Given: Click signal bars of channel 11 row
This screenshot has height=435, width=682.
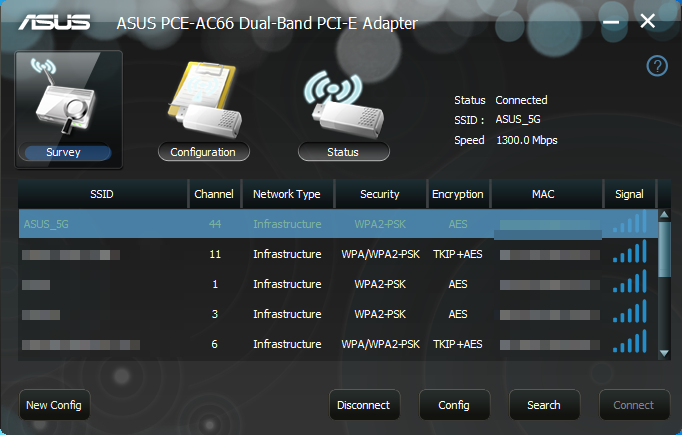Looking at the screenshot, I should tap(630, 251).
